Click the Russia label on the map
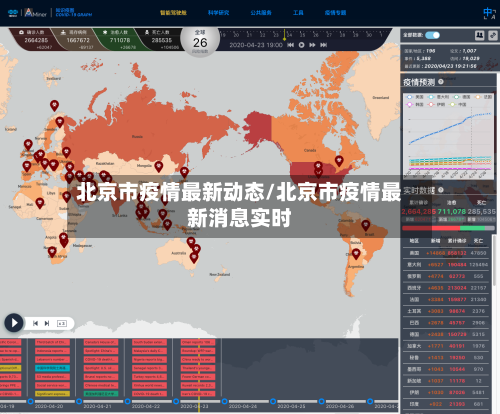The width and height of the screenshot is (500, 414). [x=137, y=137]
